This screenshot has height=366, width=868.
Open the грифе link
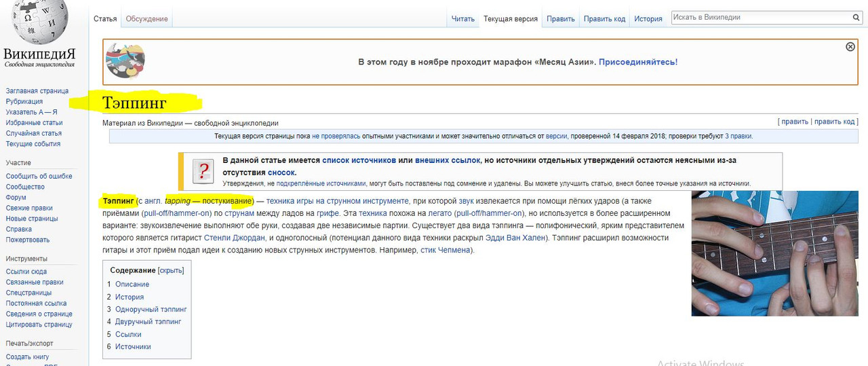[328, 214]
